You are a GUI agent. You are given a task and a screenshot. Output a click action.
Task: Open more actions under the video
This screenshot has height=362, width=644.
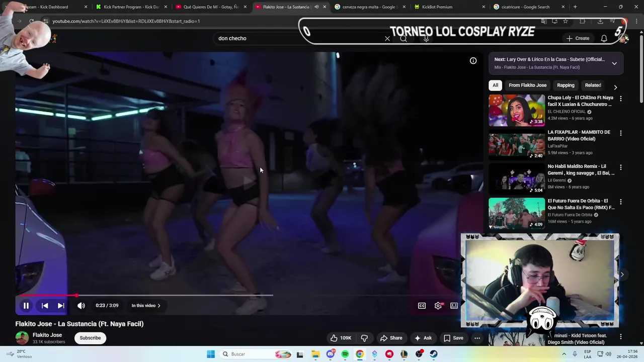(477, 338)
